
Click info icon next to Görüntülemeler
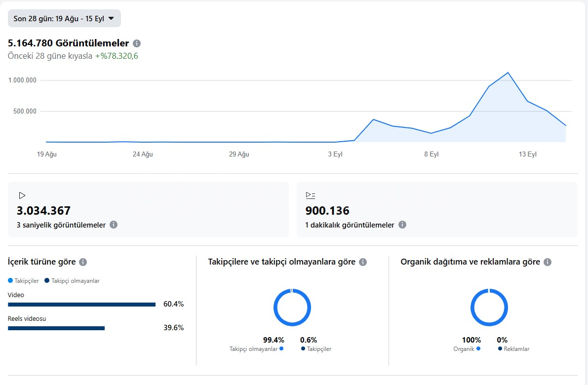(x=137, y=43)
